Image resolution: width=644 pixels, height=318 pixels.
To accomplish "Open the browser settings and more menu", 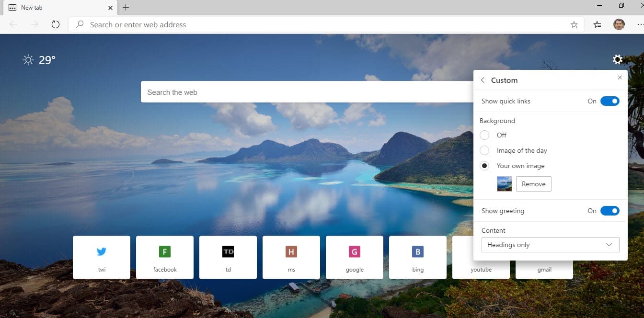I will [640, 24].
